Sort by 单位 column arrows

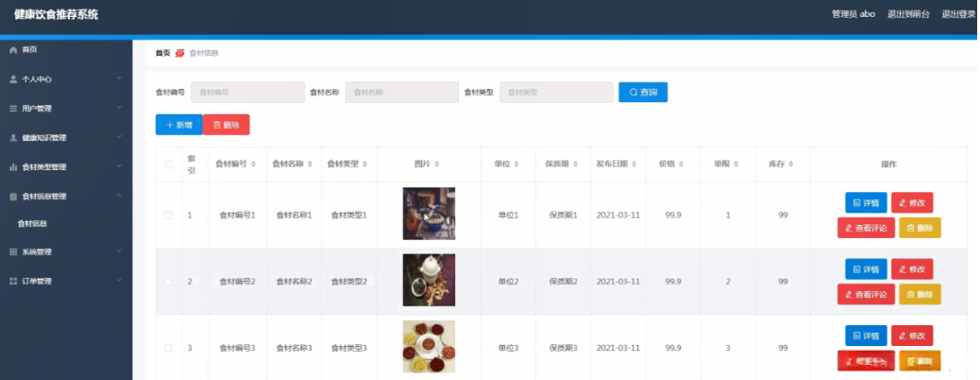[516, 164]
